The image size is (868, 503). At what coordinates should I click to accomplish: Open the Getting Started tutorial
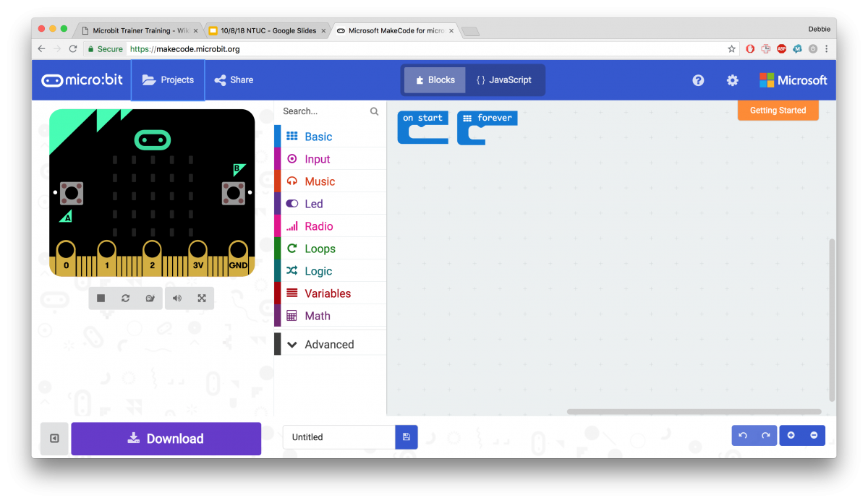[778, 110]
